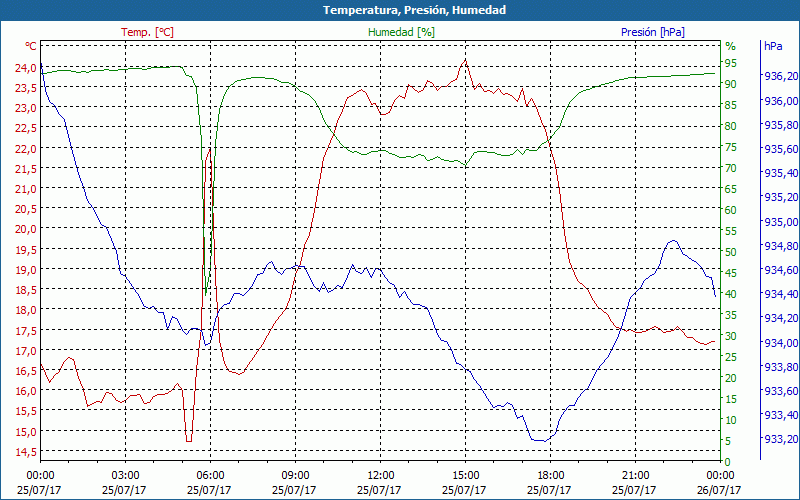Click the '15,0' temperature tick
This screenshot has height=500, width=800.
pyautogui.click(x=26, y=431)
